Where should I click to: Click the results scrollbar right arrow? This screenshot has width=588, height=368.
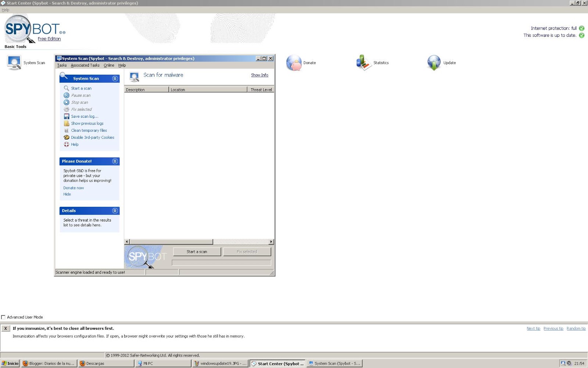[x=271, y=242]
